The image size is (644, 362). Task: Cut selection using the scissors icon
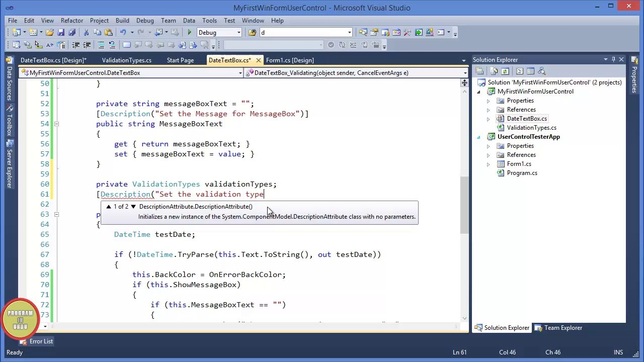click(x=86, y=33)
